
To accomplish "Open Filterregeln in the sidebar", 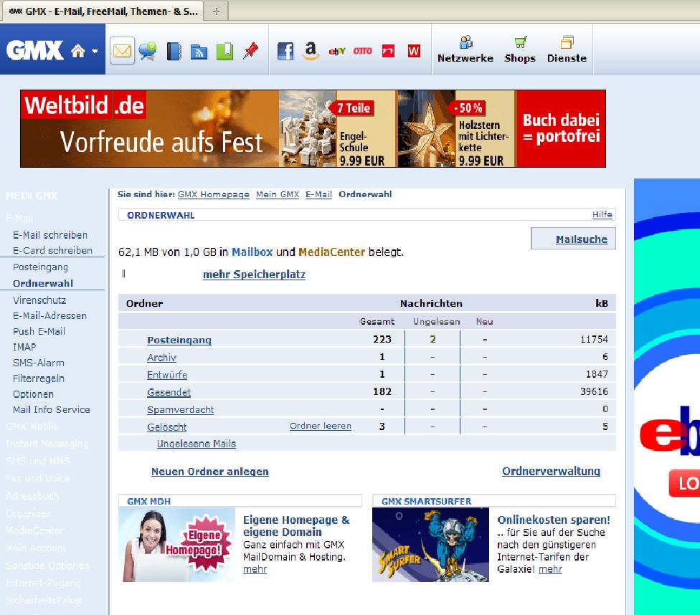I will (39, 378).
